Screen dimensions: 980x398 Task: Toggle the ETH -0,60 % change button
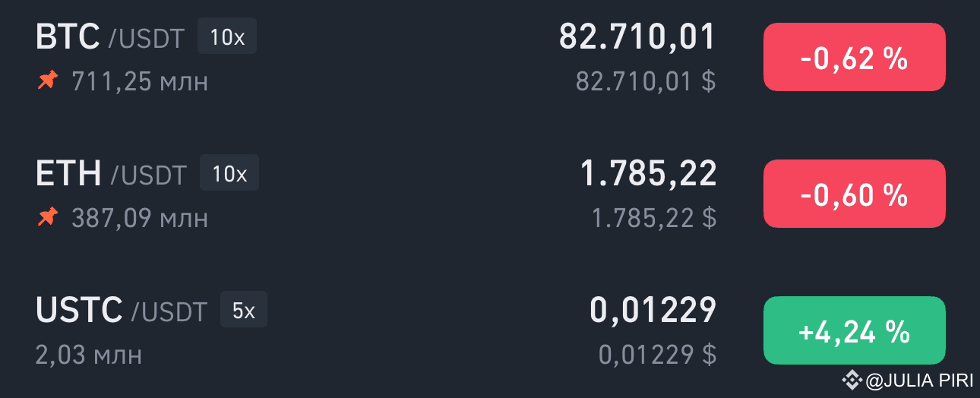[854, 194]
